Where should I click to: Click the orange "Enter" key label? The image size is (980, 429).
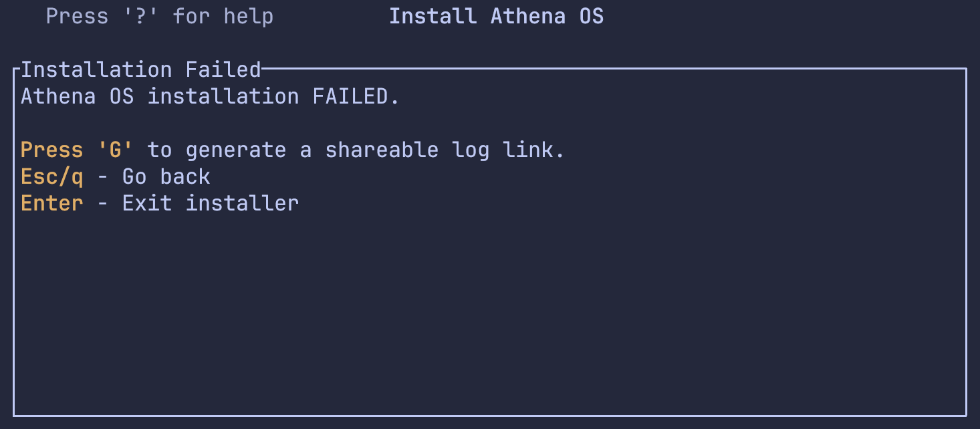52,203
